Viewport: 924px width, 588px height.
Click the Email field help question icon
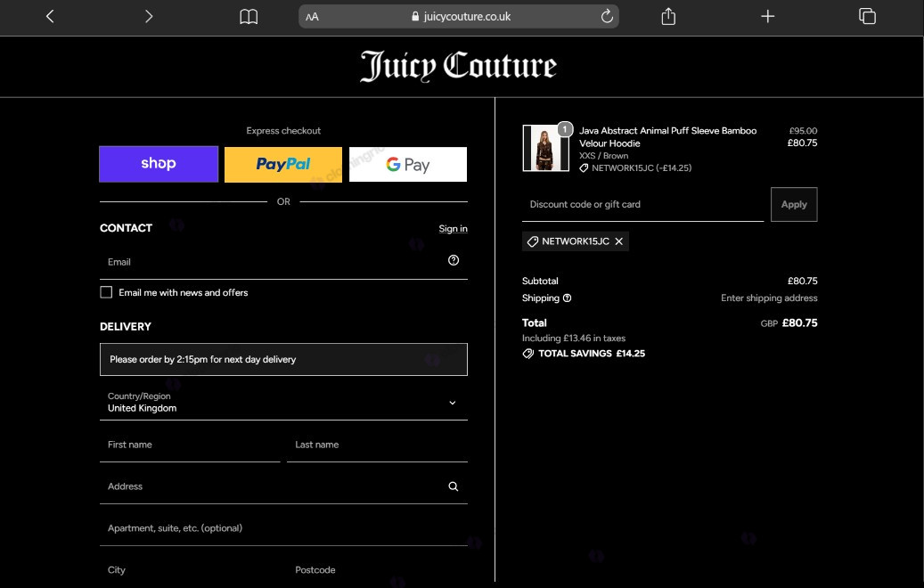pos(454,260)
